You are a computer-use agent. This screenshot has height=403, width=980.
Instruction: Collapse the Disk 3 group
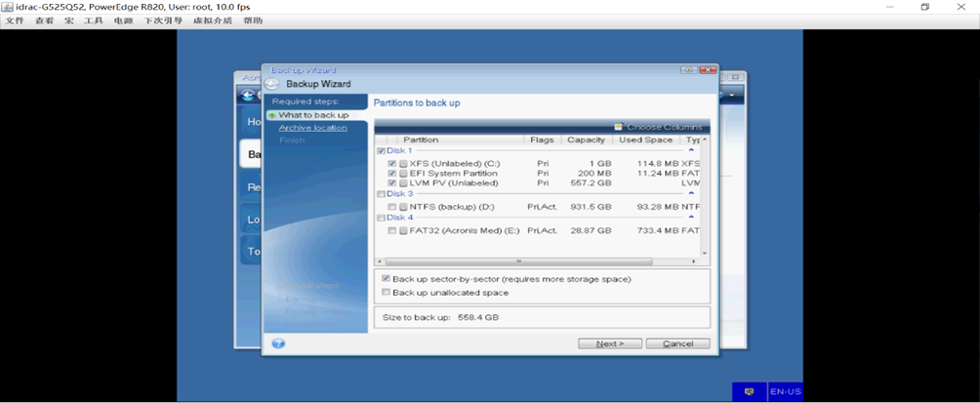692,193
